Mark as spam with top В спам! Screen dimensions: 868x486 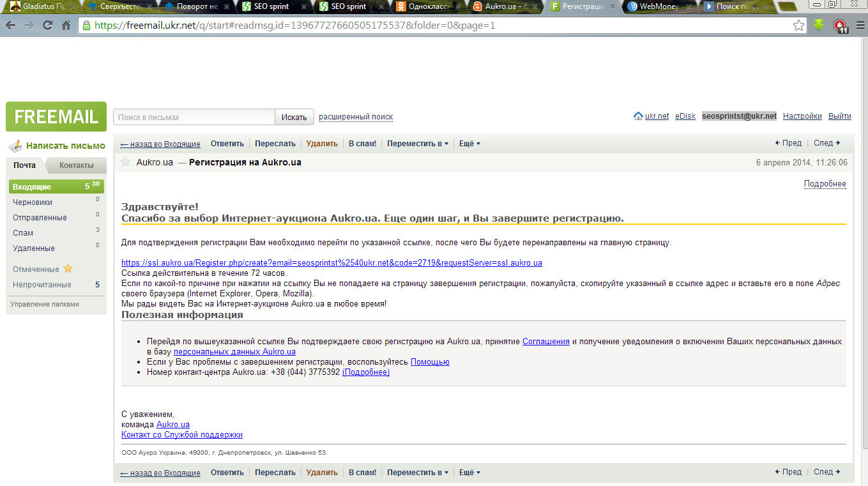[363, 144]
